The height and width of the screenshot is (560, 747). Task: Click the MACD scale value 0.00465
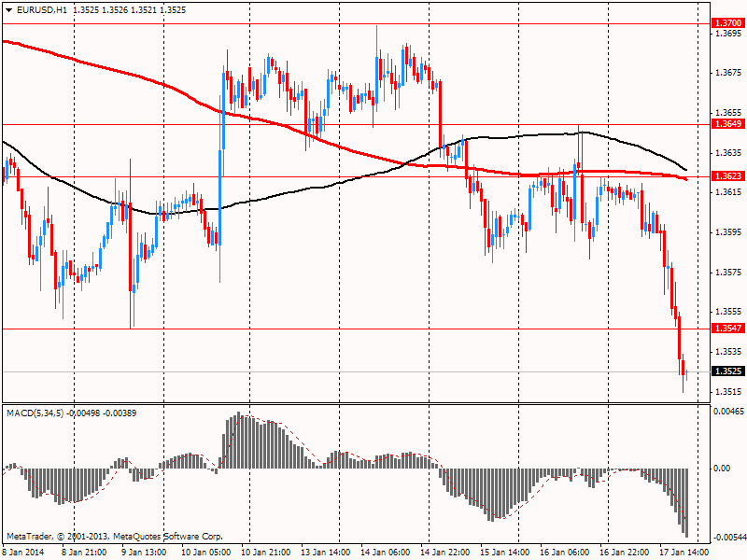(729, 411)
